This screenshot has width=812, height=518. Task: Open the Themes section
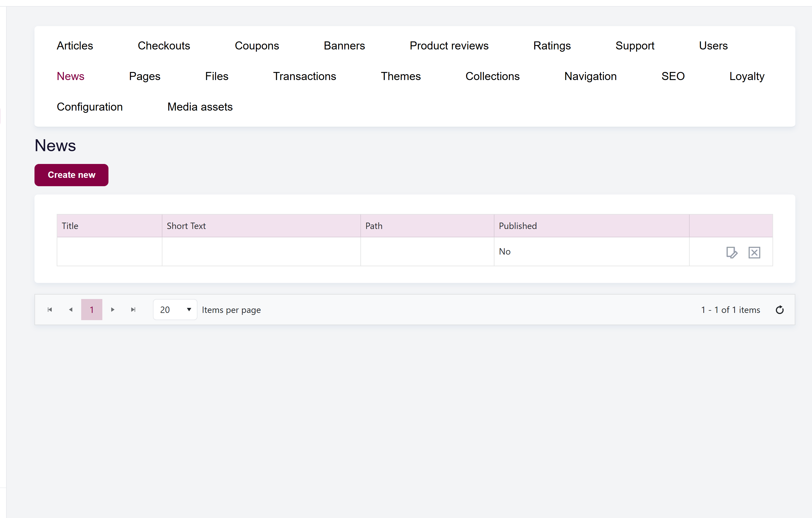pyautogui.click(x=401, y=76)
